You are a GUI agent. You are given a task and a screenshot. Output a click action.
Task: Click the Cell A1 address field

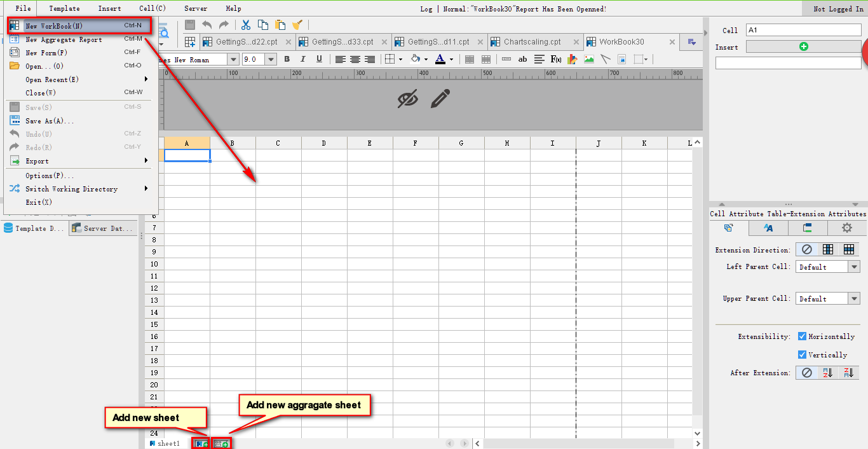[x=803, y=30]
